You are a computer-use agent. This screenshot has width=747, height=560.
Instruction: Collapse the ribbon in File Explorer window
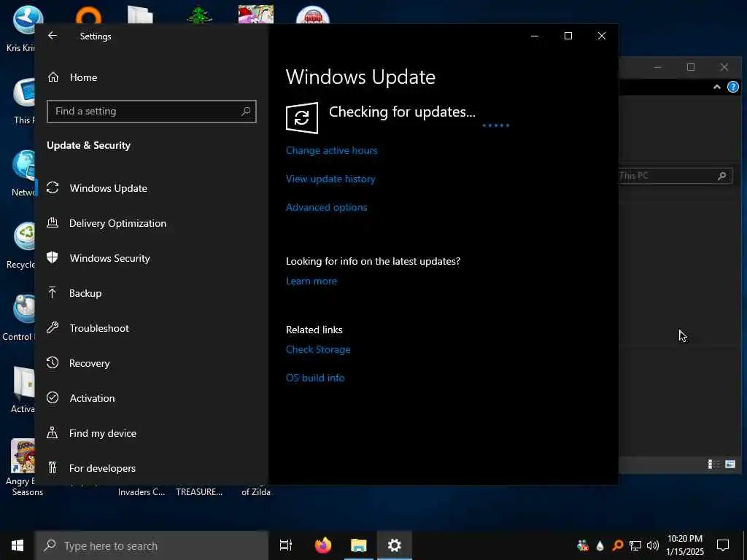pos(716,87)
